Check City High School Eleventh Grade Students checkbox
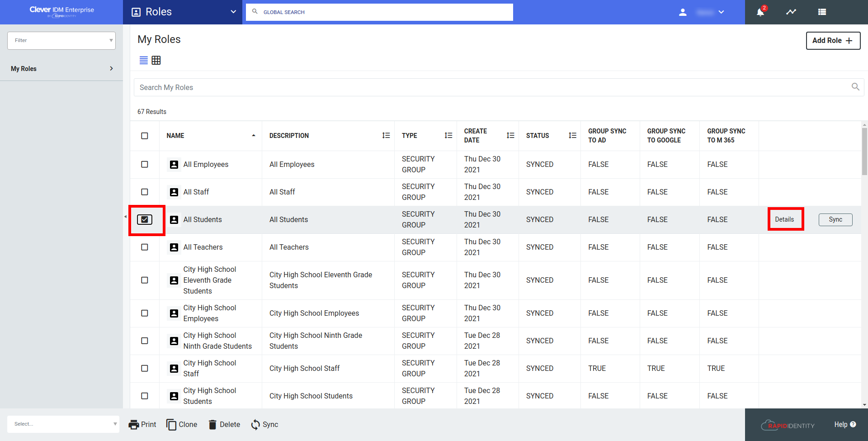 [x=145, y=280]
